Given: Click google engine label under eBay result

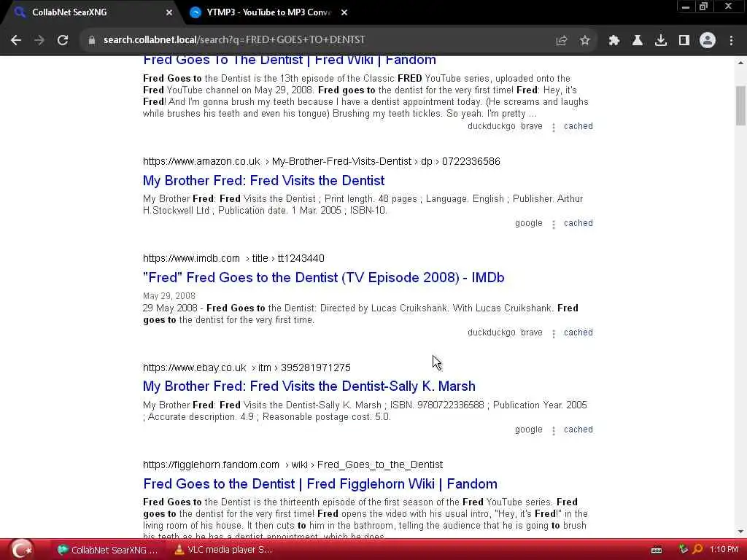Looking at the screenshot, I should 529,429.
